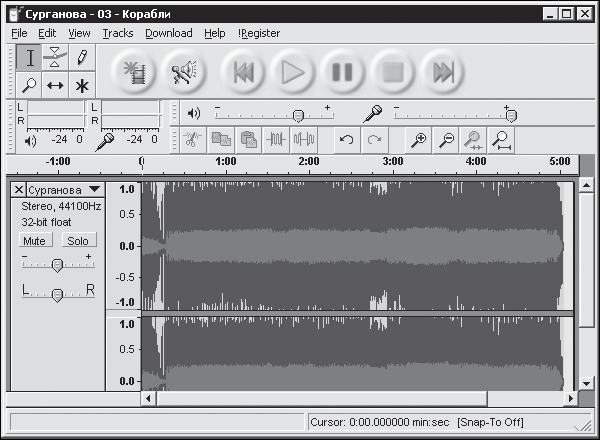Select the Draw pencil tool
The height and width of the screenshot is (440, 600).
(82, 57)
